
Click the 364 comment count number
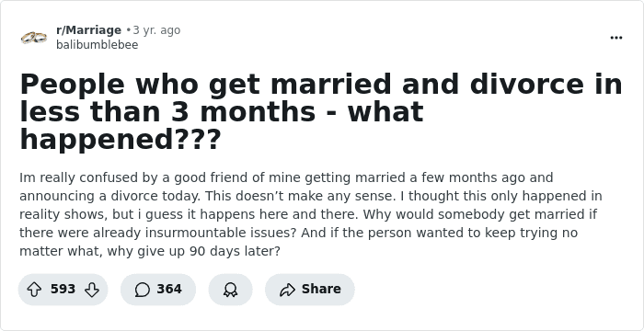point(169,289)
